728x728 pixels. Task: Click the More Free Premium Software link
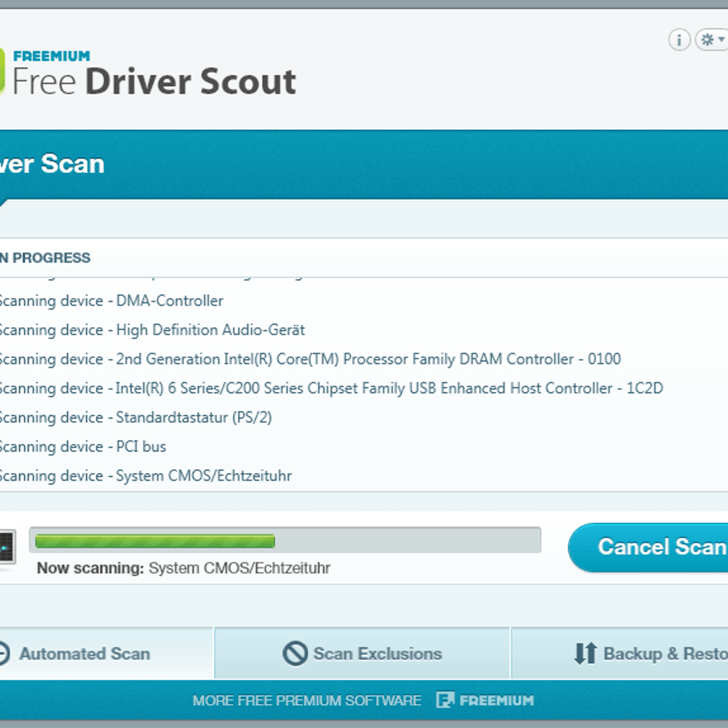(307, 700)
